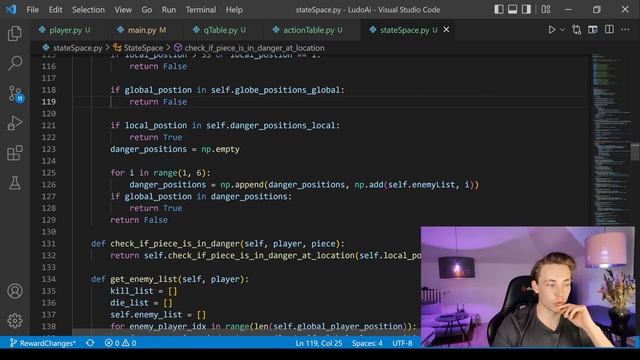Viewport: 640px width, 360px height.
Task: Open the customize layout icon
Action: coord(546,9)
